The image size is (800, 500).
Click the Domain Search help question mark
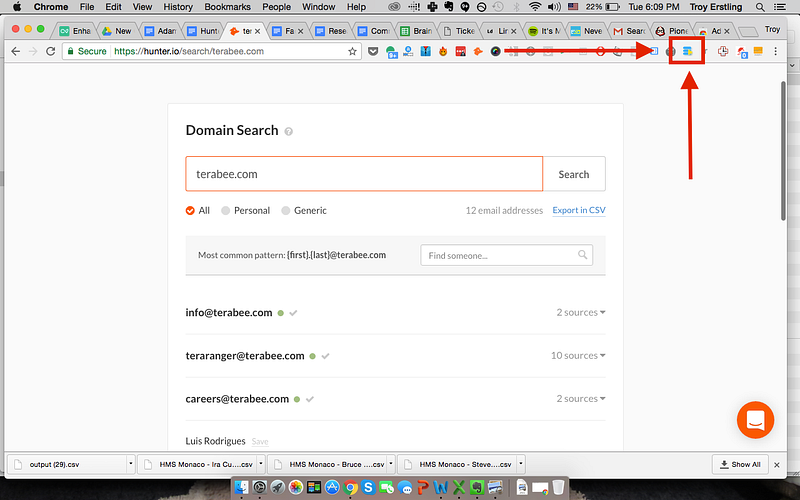[x=288, y=132]
